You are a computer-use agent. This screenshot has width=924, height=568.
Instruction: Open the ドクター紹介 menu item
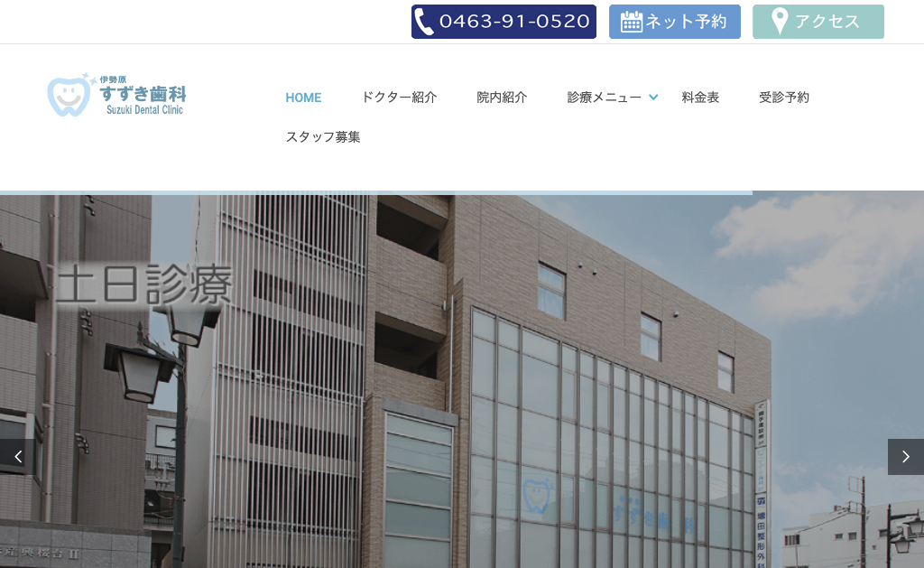click(x=399, y=98)
